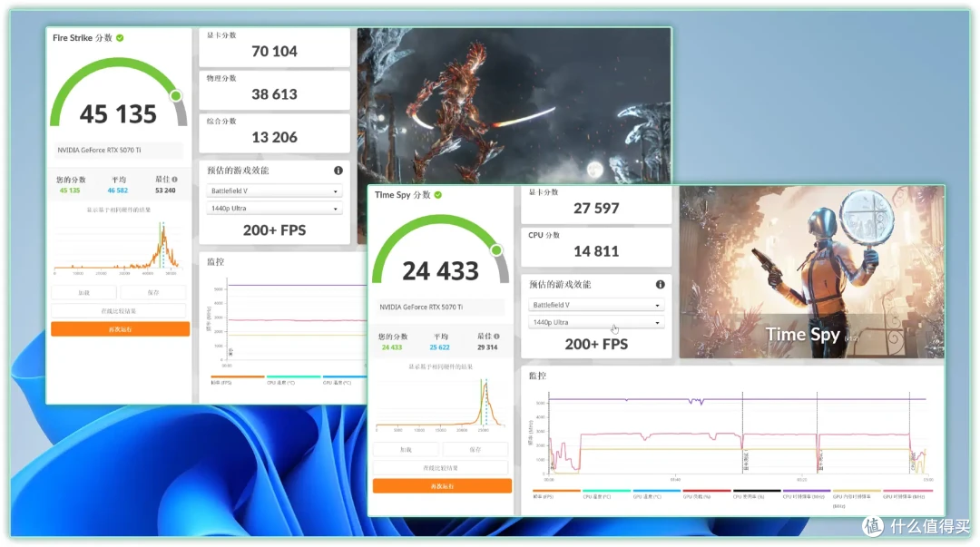Screen dimensions: 980x547
Task: Click the 监控 heading in Fire Strike window
Action: tap(216, 262)
